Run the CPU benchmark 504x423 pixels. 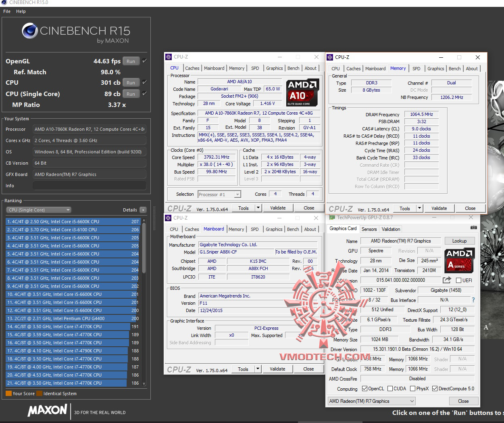[x=131, y=83]
